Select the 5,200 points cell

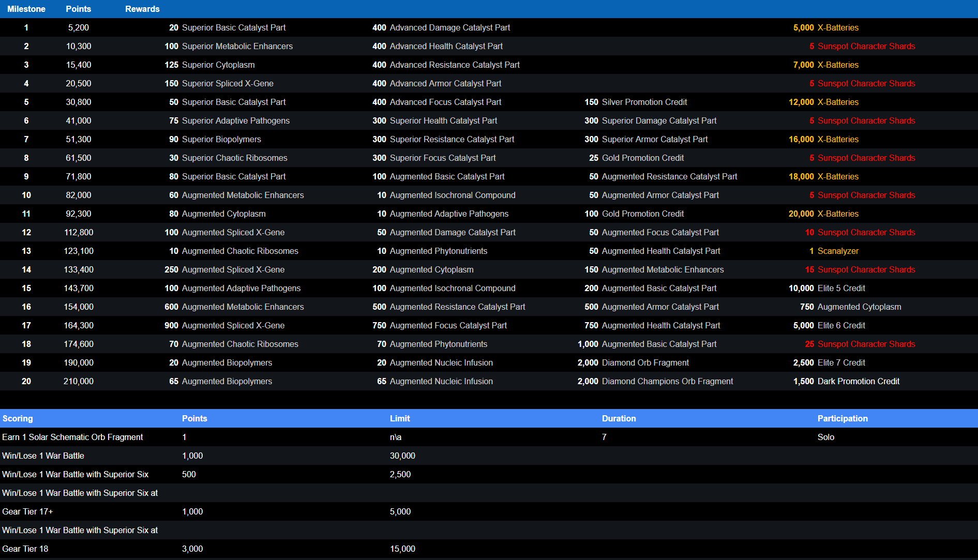(x=79, y=27)
